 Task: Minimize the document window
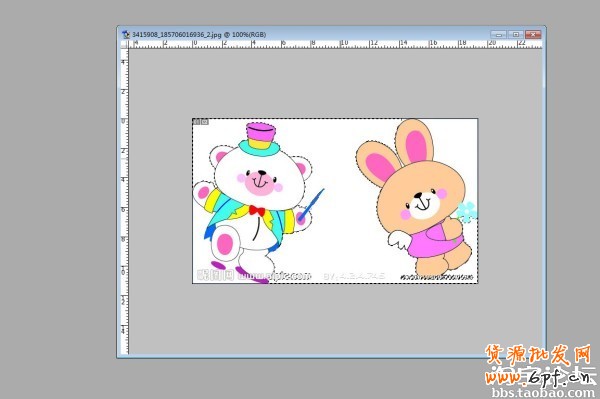[x=499, y=34]
